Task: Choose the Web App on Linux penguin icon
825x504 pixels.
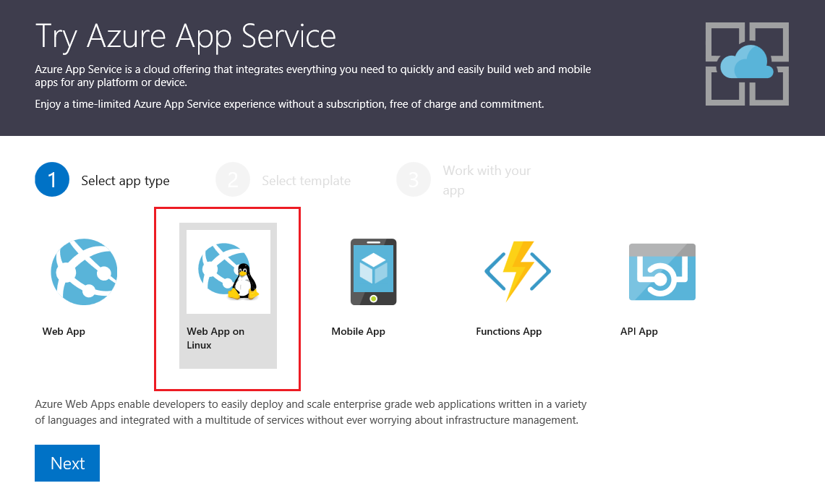Action: 228,272
